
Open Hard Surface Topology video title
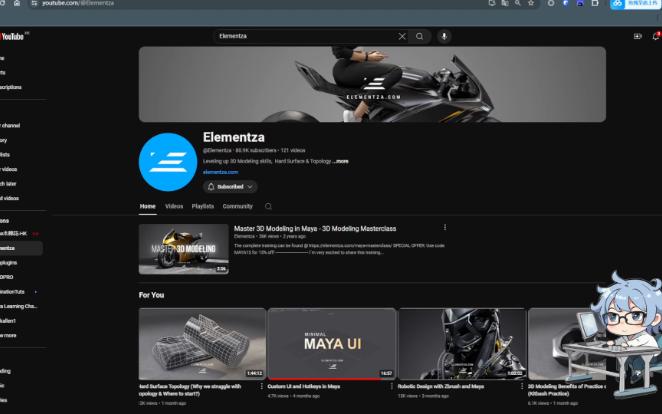coord(190,390)
